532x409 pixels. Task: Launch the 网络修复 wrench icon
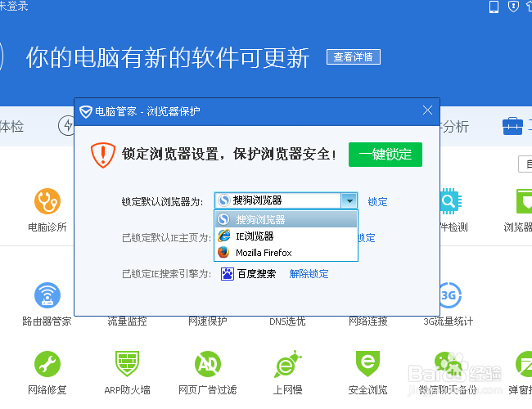(x=47, y=364)
